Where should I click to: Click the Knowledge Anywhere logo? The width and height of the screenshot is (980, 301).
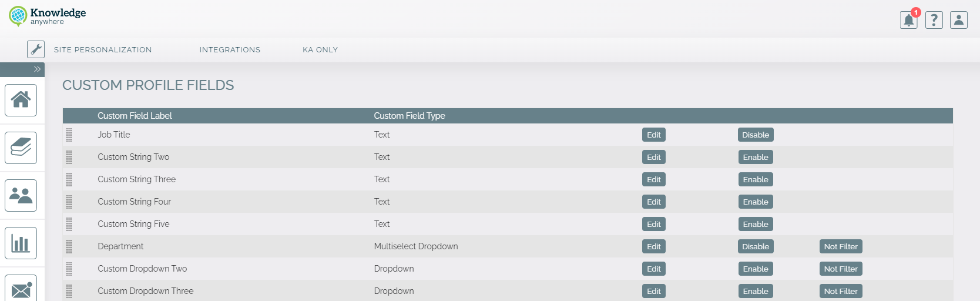tap(48, 16)
